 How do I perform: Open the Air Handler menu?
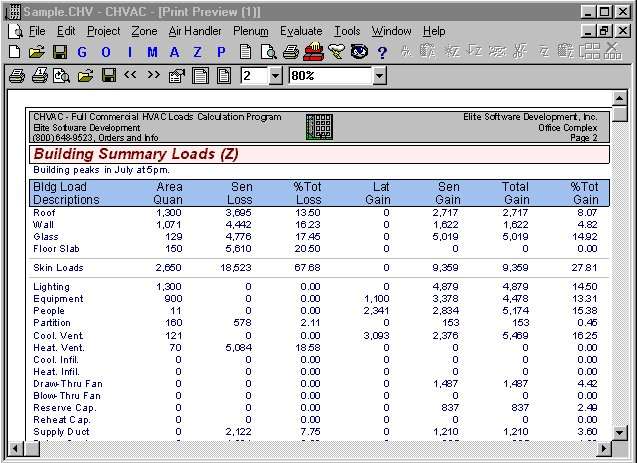click(x=195, y=31)
